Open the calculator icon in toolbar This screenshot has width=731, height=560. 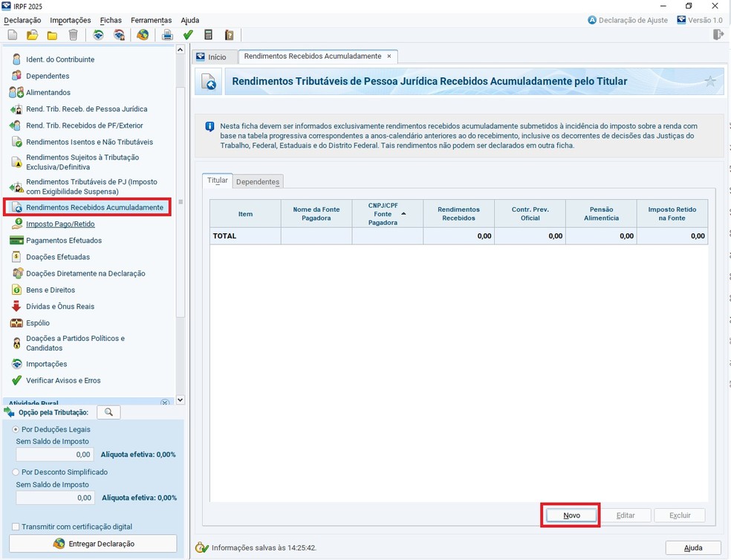tap(209, 35)
